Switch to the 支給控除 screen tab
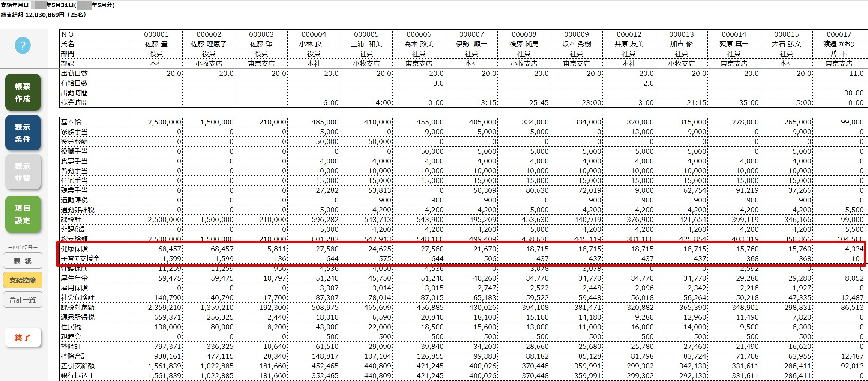This screenshot has height=381, width=868. click(x=23, y=280)
